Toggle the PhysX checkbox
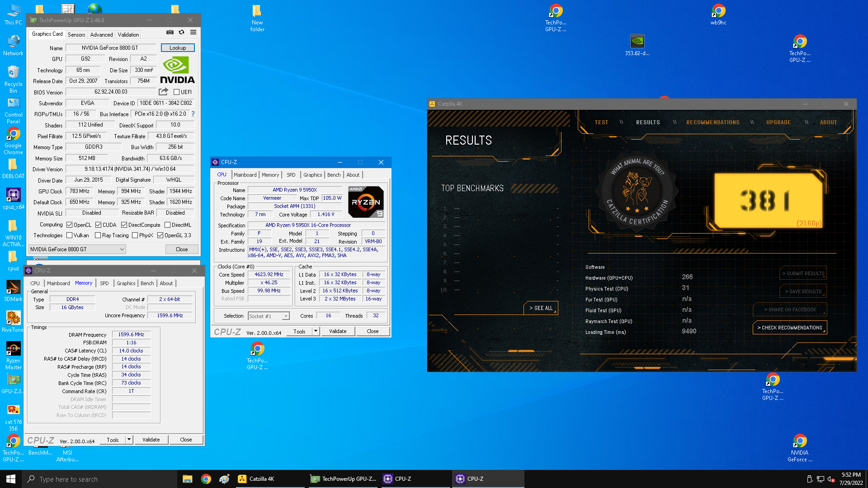This screenshot has height=488, width=868. click(135, 235)
